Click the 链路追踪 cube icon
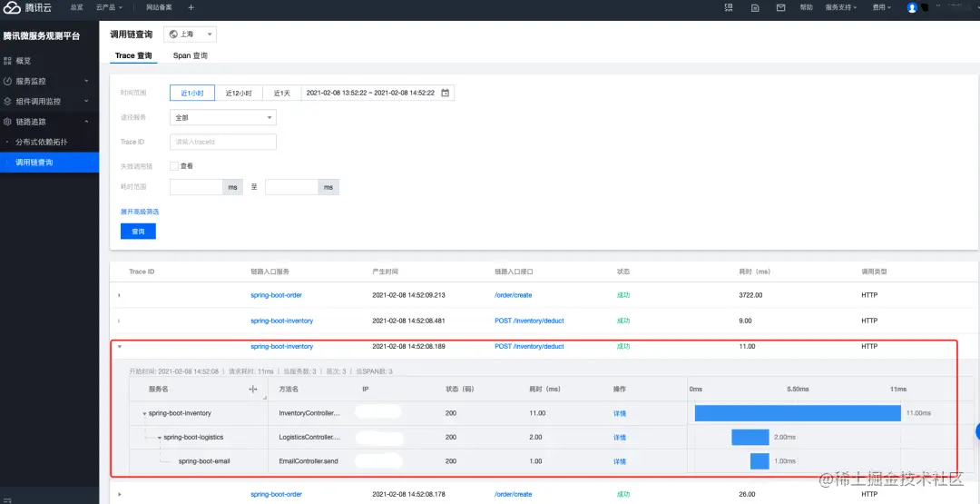The width and height of the screenshot is (980, 504). (x=7, y=122)
